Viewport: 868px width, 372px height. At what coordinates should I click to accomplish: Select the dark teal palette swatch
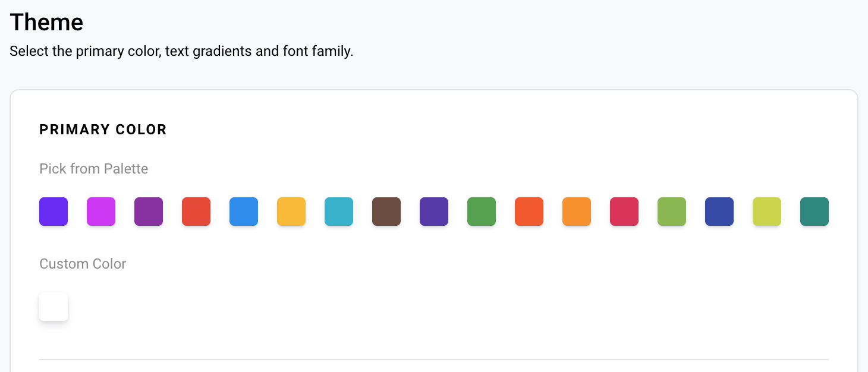pos(814,212)
